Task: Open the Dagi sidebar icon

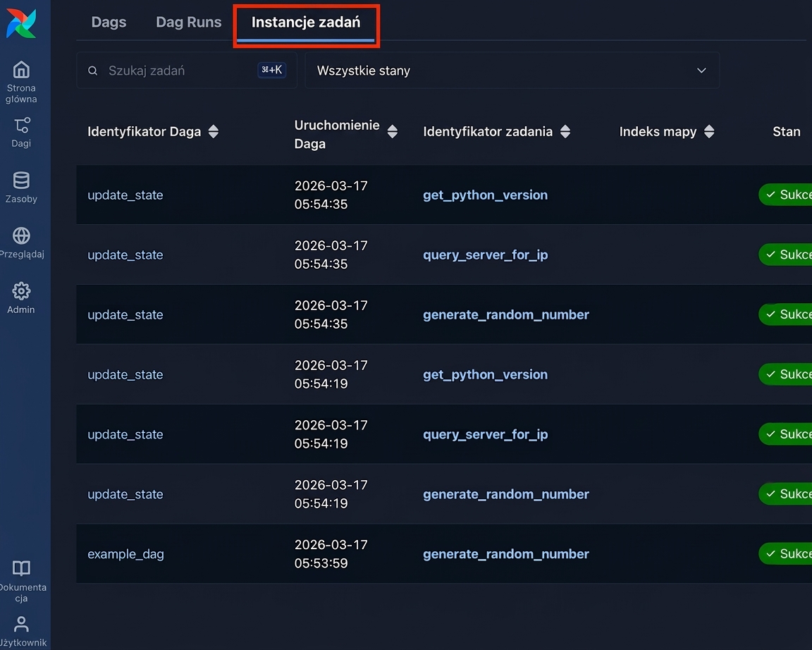Action: tap(21, 125)
